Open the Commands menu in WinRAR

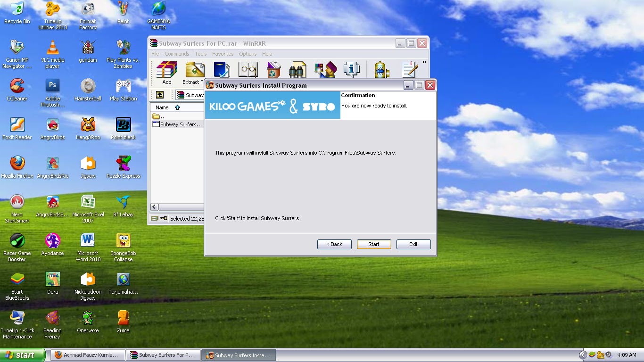[x=177, y=54]
